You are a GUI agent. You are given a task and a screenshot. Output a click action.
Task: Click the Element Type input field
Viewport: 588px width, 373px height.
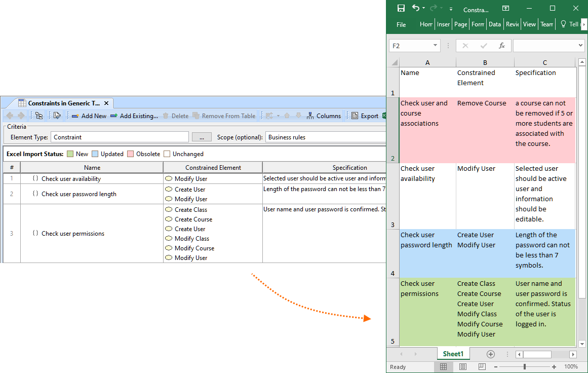pos(120,137)
